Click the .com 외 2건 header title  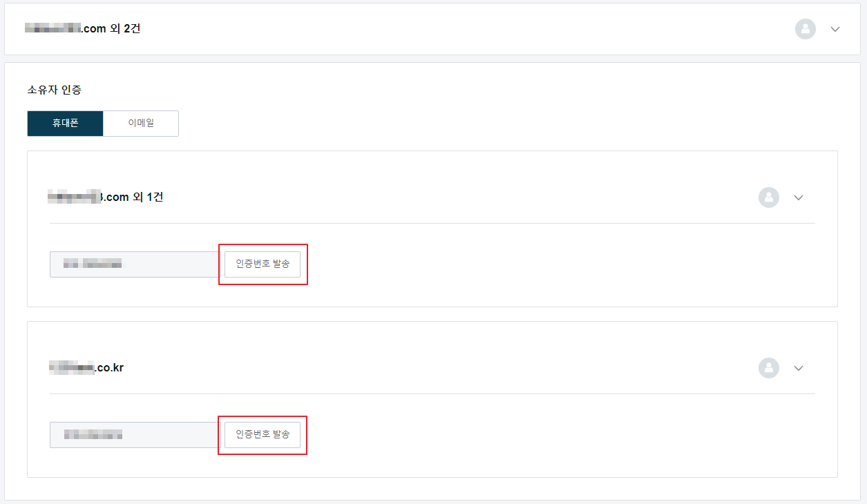(83, 29)
